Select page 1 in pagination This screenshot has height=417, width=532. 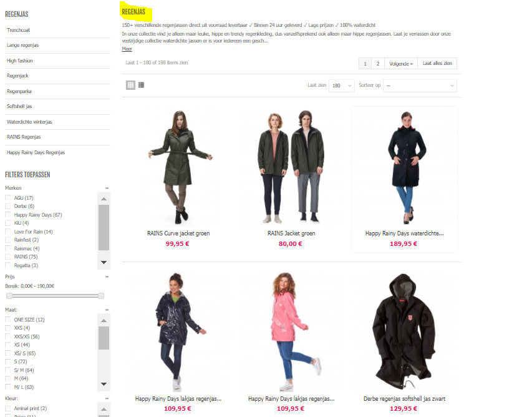tap(365, 64)
